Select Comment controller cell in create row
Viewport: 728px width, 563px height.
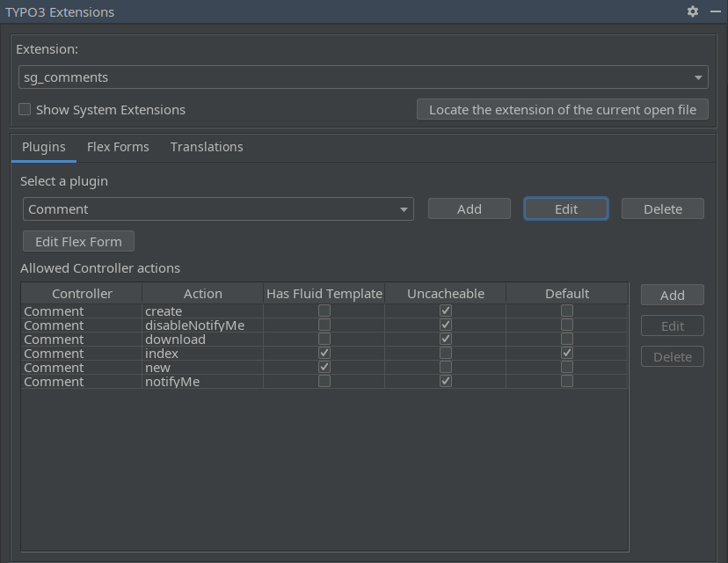82,311
